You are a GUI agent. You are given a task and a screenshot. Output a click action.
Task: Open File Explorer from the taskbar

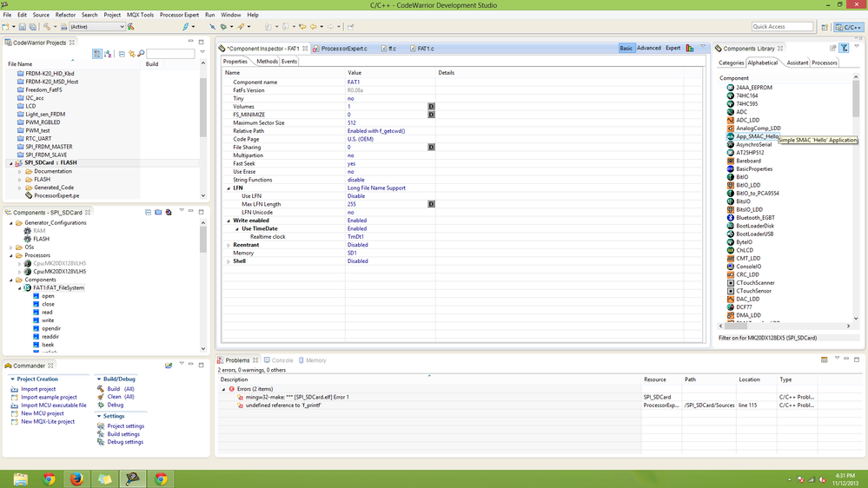point(21,478)
